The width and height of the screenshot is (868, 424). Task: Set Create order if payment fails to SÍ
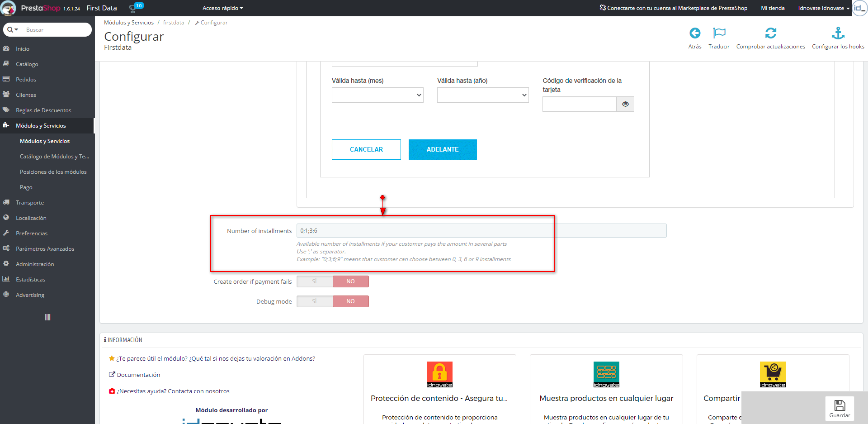(315, 281)
